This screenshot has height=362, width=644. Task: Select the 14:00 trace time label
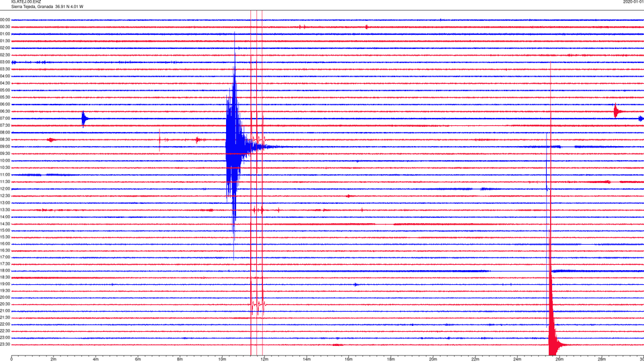click(x=5, y=217)
